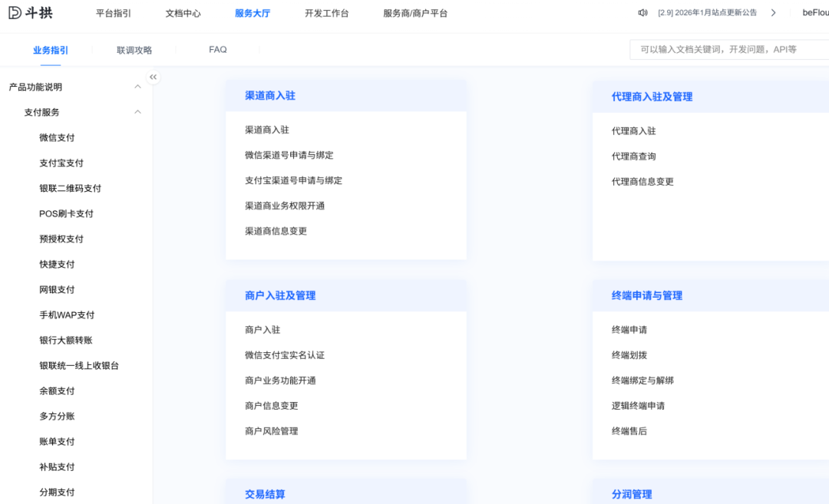Click the 斗拱 logo icon

point(15,13)
